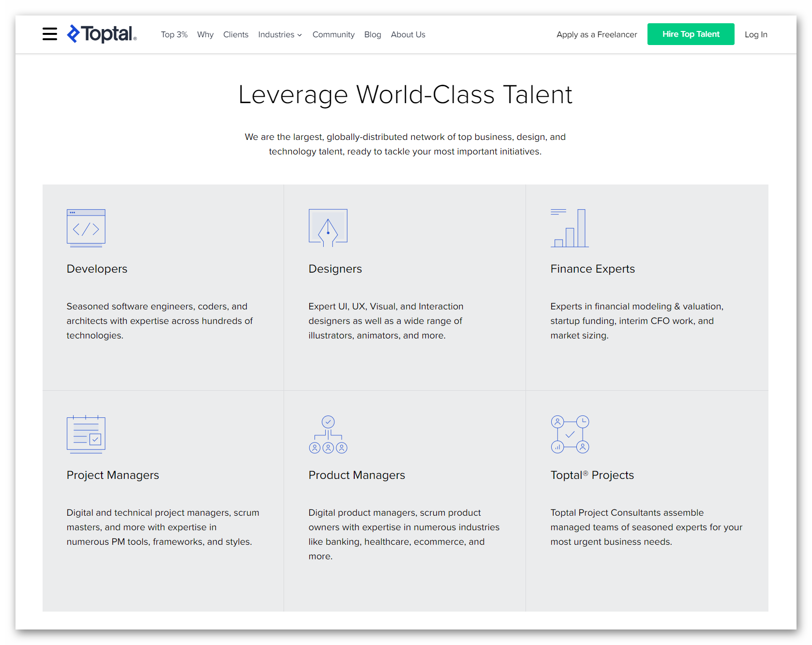The width and height of the screenshot is (812, 645).
Task: Select the Developers heading
Action: point(97,269)
